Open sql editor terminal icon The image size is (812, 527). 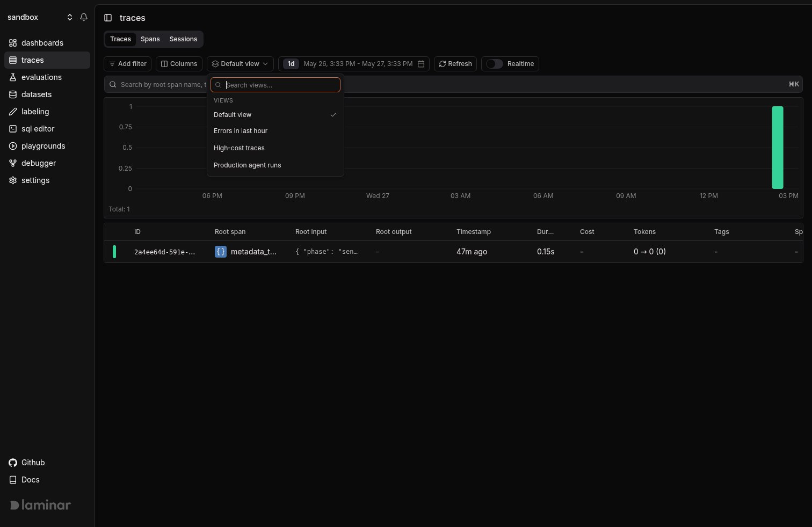point(13,129)
